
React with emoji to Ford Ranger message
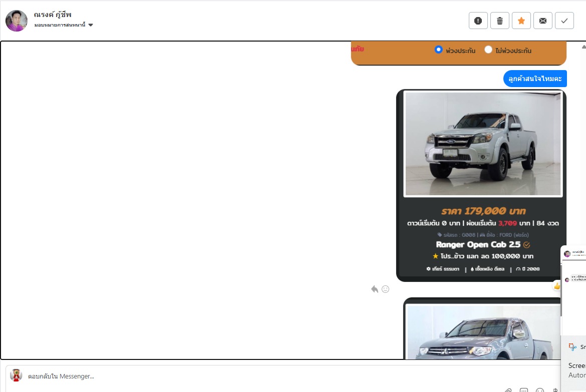(385, 289)
